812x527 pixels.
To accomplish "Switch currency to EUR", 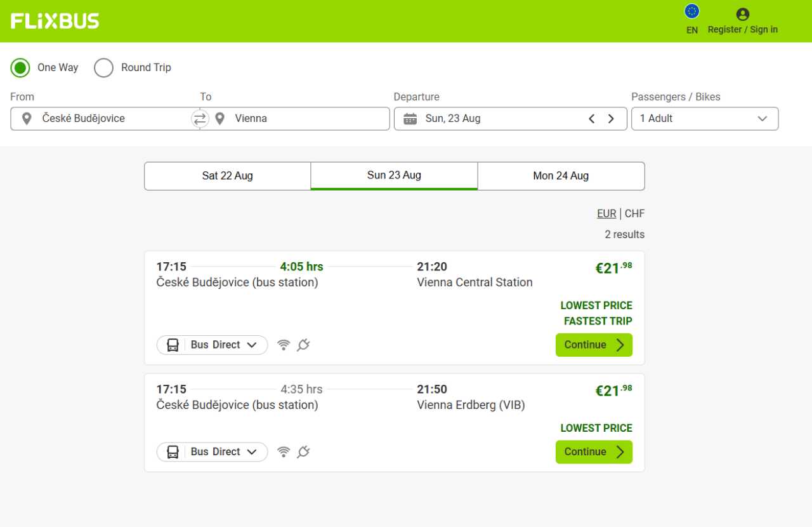I will pyautogui.click(x=606, y=213).
